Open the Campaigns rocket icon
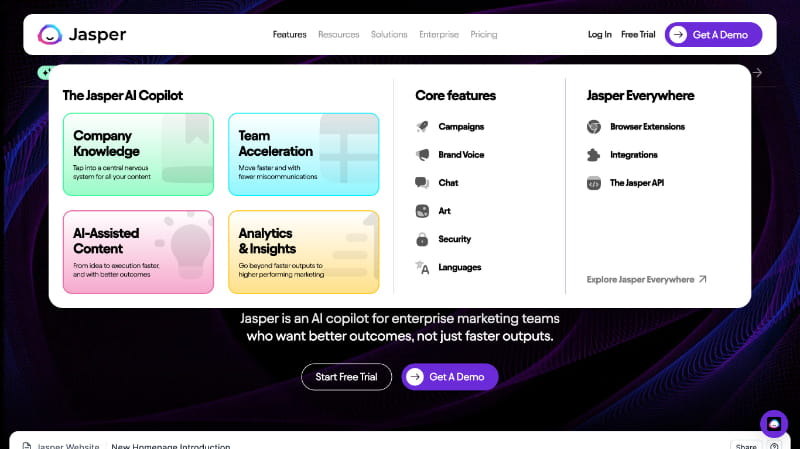 [422, 127]
